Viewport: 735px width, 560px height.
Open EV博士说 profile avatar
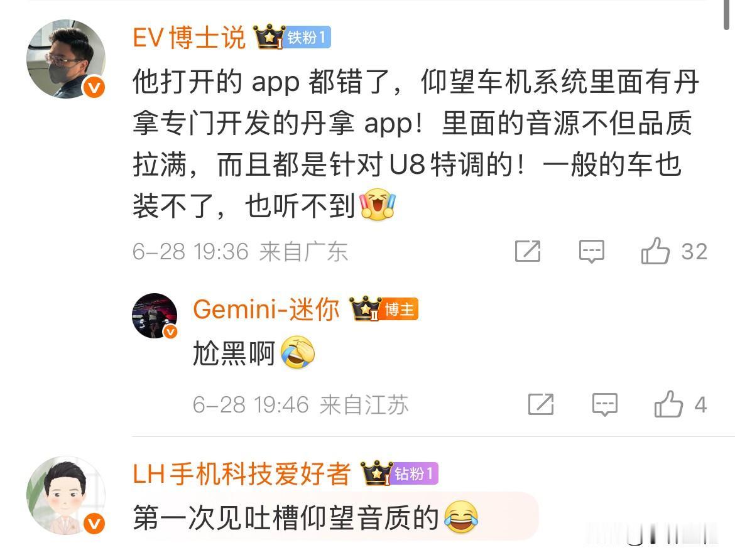point(65,59)
